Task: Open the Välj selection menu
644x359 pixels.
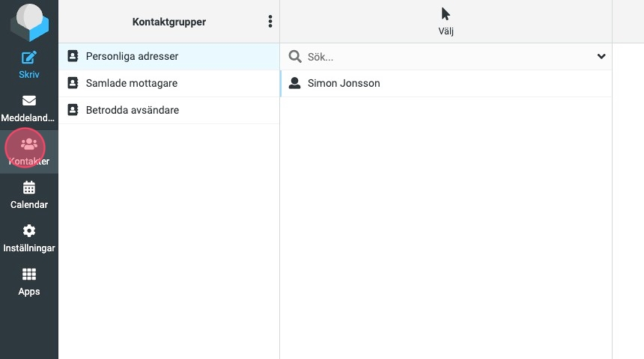Action: click(x=446, y=22)
